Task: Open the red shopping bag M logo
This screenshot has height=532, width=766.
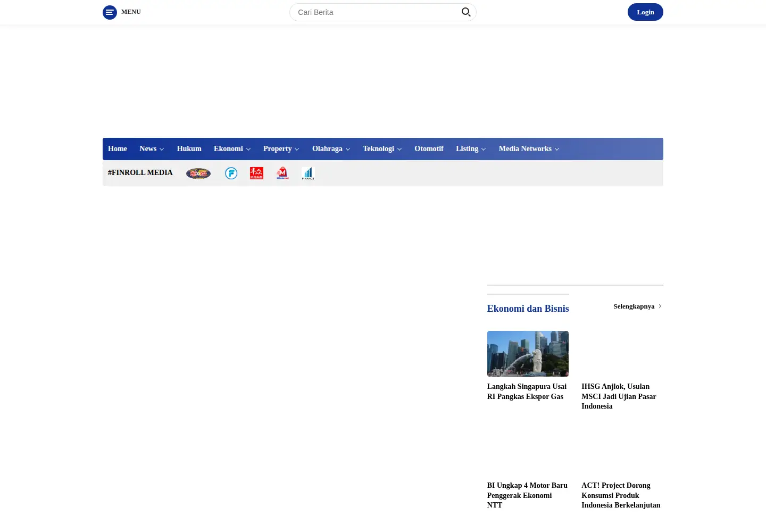Action: click(x=282, y=173)
